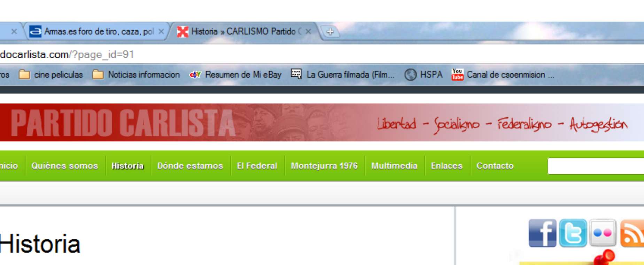This screenshot has width=644, height=265.
Task: Open the Twitter bird icon
Action: 573,233
